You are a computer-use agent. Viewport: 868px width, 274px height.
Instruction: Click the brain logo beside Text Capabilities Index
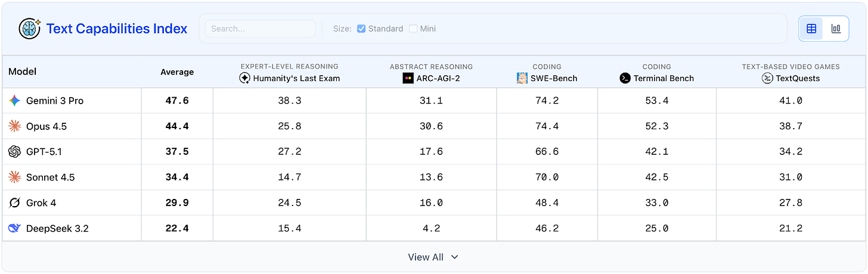(29, 29)
